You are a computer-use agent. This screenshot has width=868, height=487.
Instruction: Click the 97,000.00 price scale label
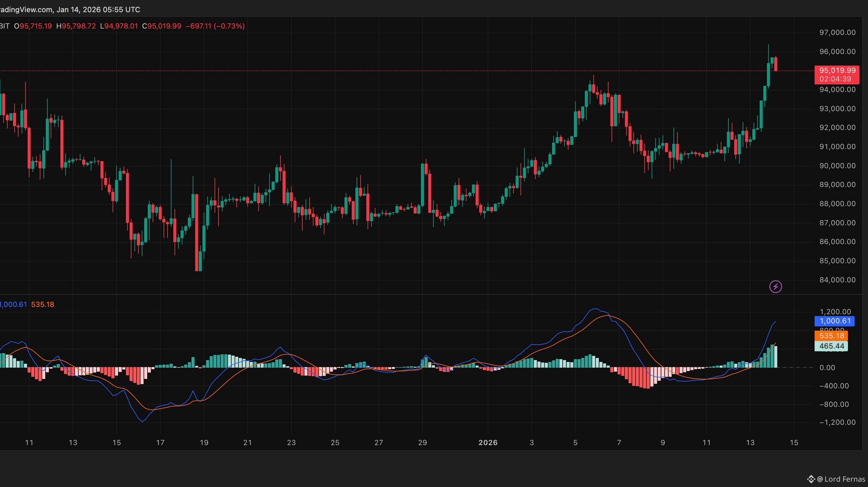tap(837, 33)
